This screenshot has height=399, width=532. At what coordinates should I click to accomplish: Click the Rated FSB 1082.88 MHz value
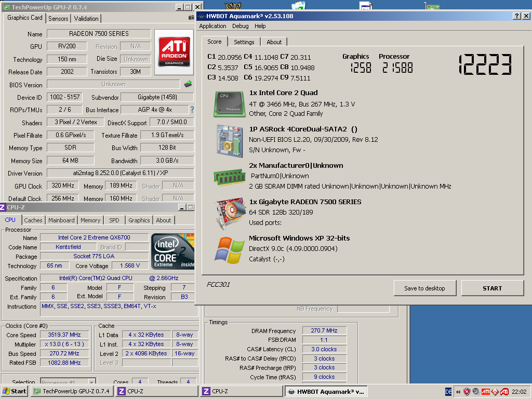coord(64,363)
